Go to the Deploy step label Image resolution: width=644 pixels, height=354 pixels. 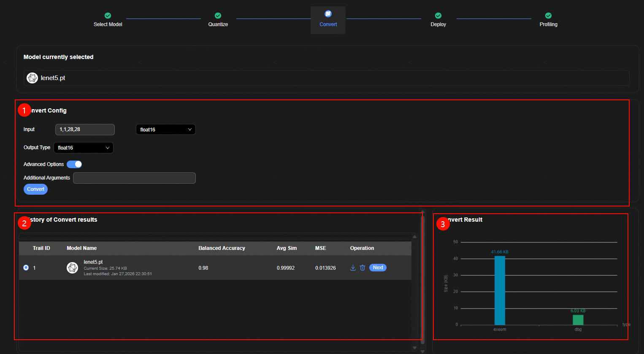click(x=438, y=24)
